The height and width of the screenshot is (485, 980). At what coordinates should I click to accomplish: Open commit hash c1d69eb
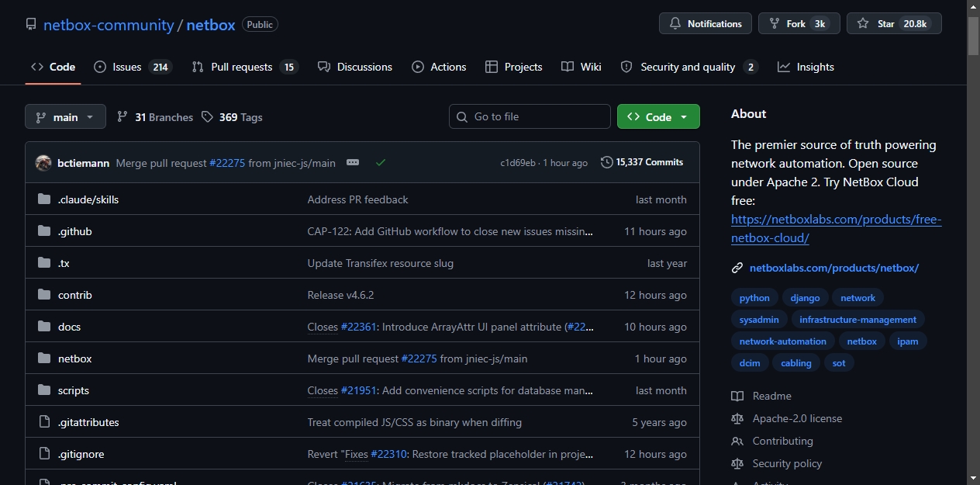click(518, 163)
